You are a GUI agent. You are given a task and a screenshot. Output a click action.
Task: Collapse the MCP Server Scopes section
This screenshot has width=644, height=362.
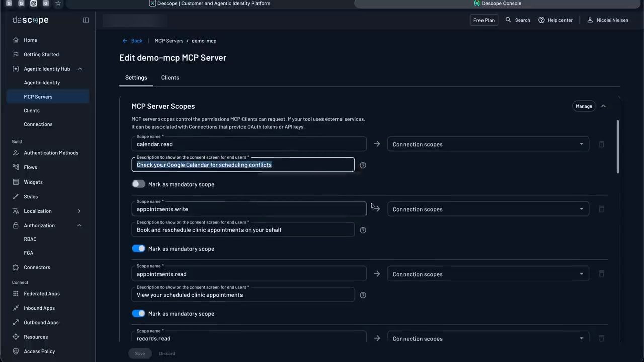pyautogui.click(x=603, y=106)
